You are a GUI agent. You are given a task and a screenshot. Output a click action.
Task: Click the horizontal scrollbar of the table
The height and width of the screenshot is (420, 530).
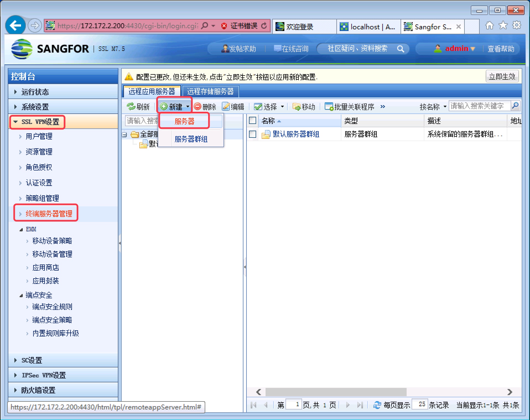(x=336, y=392)
